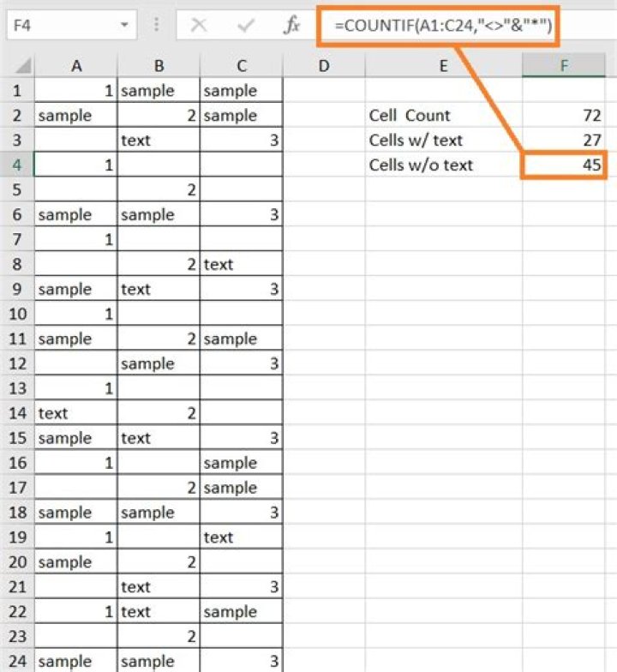Select row 4 header

click(17, 165)
